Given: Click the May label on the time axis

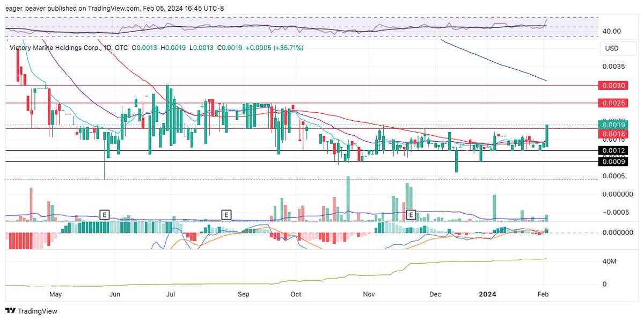Looking at the screenshot, I should pyautogui.click(x=56, y=294).
